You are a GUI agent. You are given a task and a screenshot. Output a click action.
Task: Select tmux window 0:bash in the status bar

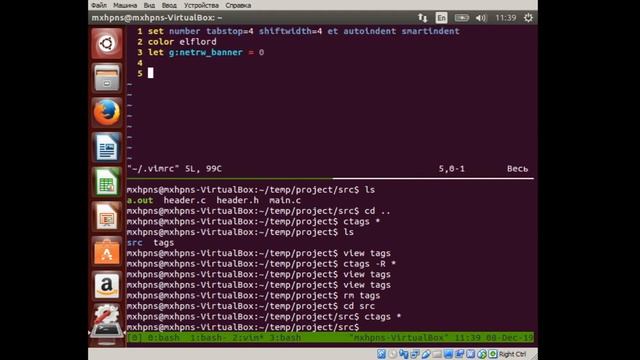pyautogui.click(x=163, y=338)
